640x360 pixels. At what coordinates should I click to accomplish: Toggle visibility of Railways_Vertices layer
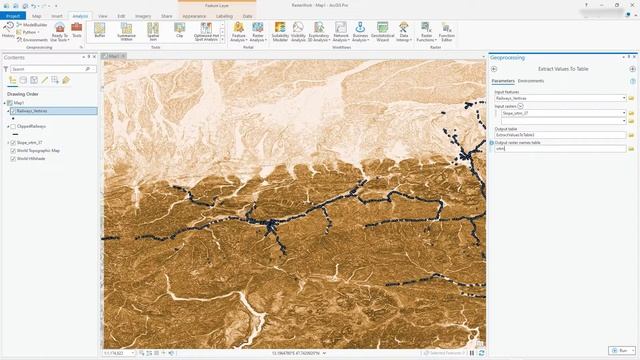tap(13, 111)
